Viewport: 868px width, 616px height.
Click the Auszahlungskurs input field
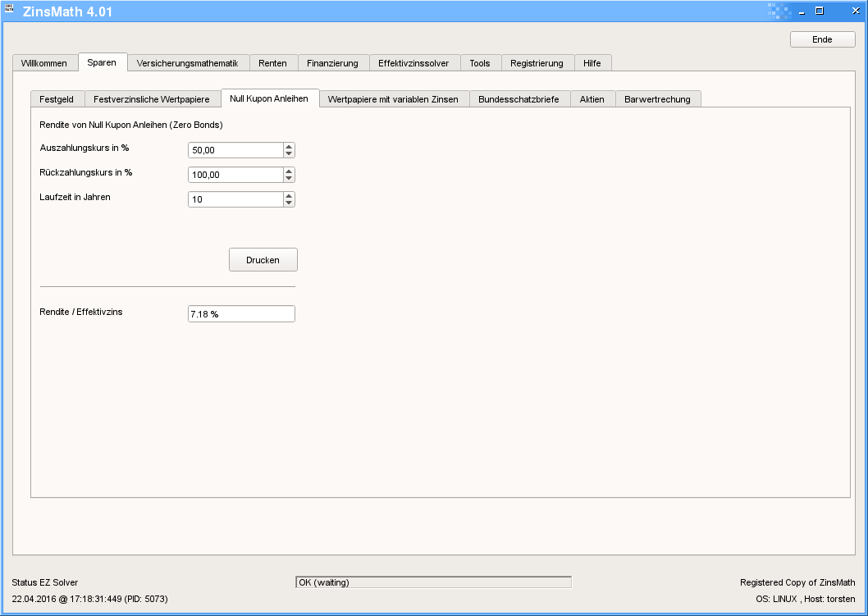coord(235,150)
